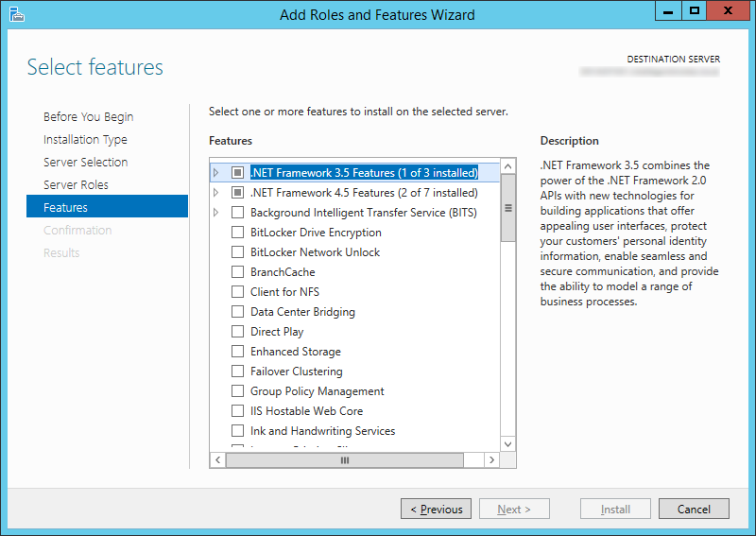Viewport: 756px width, 536px height.
Task: Check Background Intelligent Transfer Service (BITS)
Action: (237, 212)
